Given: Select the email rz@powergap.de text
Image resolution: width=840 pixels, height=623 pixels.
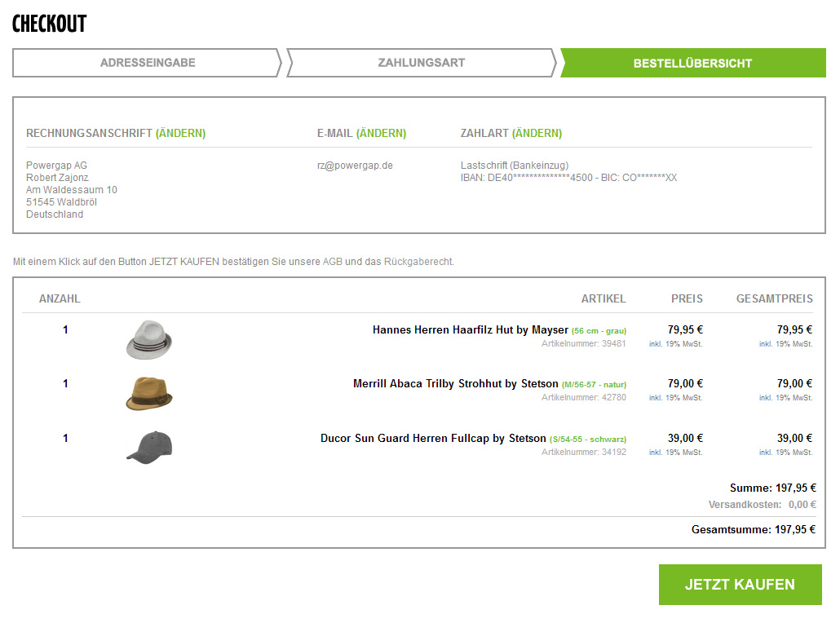Looking at the screenshot, I should point(355,166).
